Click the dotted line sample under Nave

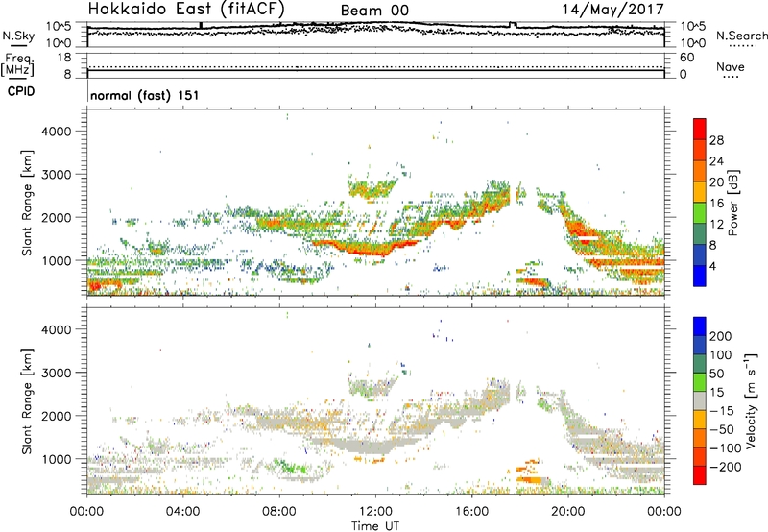point(731,77)
